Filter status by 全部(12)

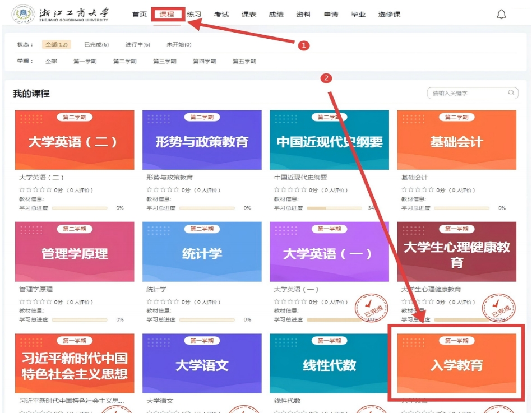56,44
